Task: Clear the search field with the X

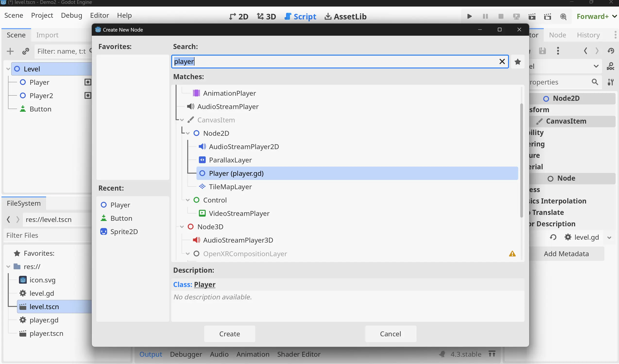Action: coord(502,61)
